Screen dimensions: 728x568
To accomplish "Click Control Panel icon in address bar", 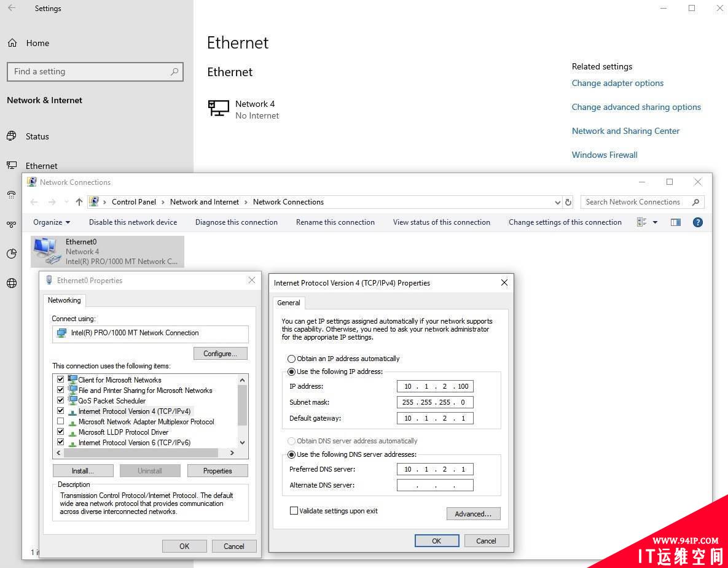I will (x=94, y=201).
